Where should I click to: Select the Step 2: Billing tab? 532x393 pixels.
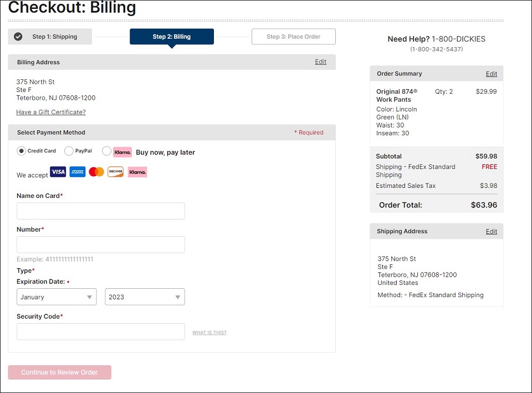click(172, 37)
